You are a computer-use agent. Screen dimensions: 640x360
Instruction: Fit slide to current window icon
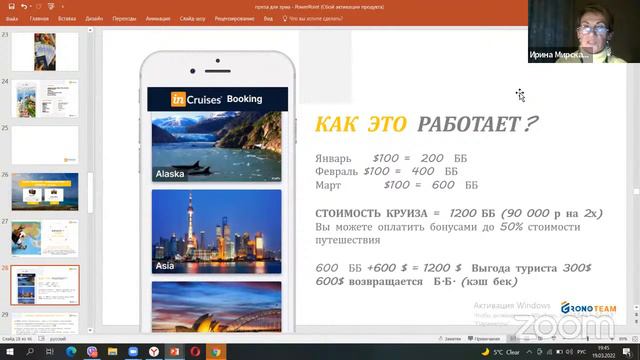coord(635,339)
